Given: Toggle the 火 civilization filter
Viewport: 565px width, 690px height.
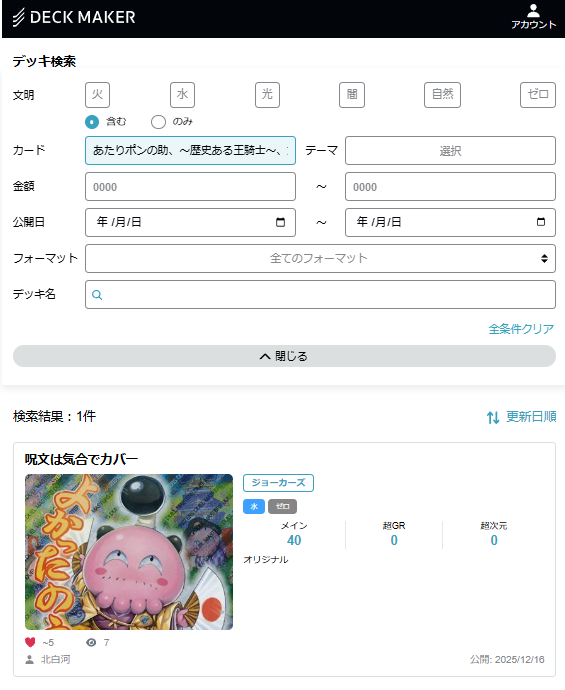Looking at the screenshot, I should point(97,95).
